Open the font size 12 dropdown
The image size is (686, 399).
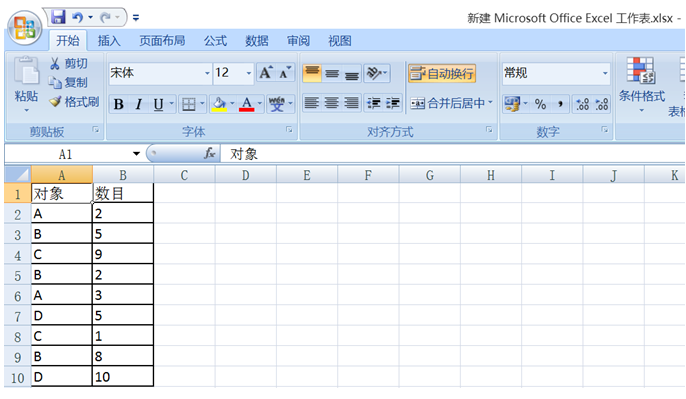pyautogui.click(x=248, y=73)
